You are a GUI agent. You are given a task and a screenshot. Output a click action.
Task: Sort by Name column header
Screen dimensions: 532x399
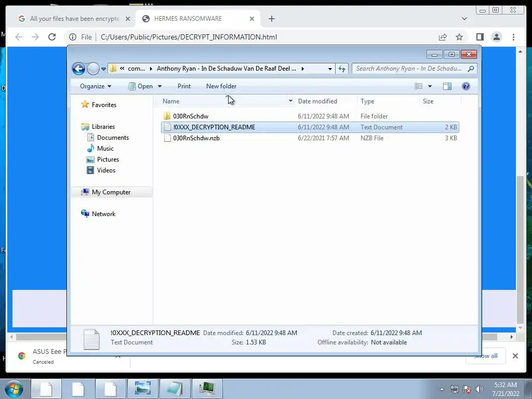point(222,101)
